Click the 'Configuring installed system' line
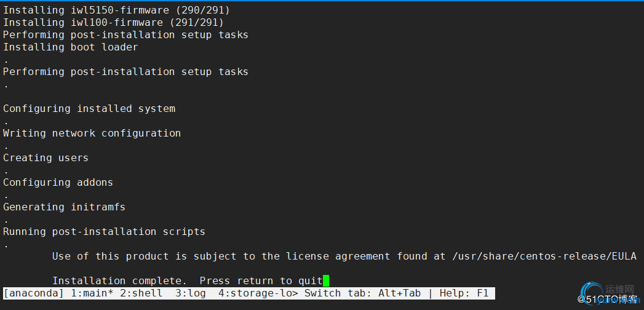This screenshot has height=310, width=644. (x=89, y=108)
